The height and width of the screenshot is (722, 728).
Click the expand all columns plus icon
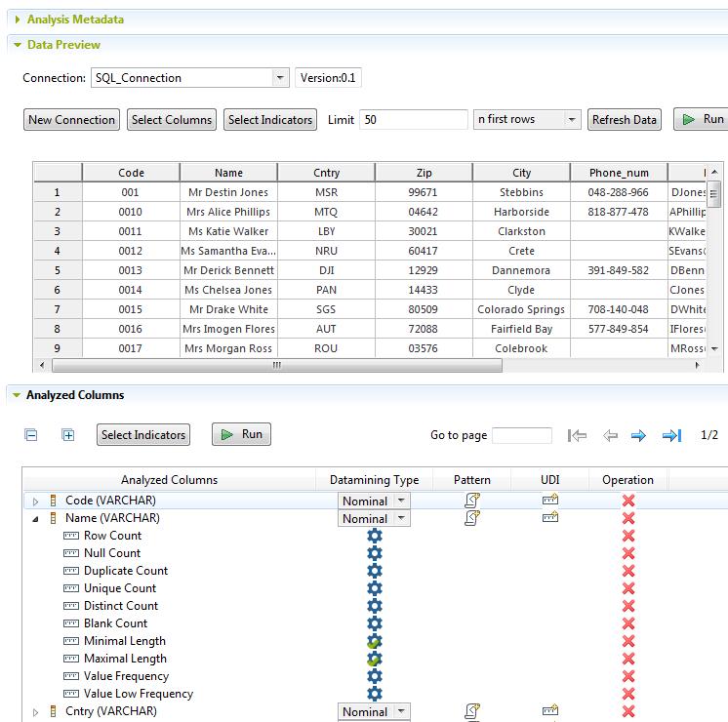click(68, 435)
